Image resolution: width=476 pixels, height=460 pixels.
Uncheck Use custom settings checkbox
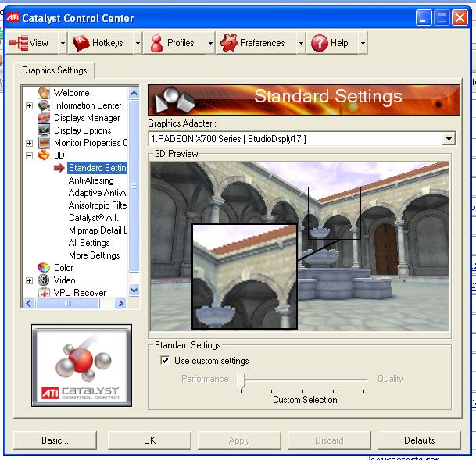point(165,360)
